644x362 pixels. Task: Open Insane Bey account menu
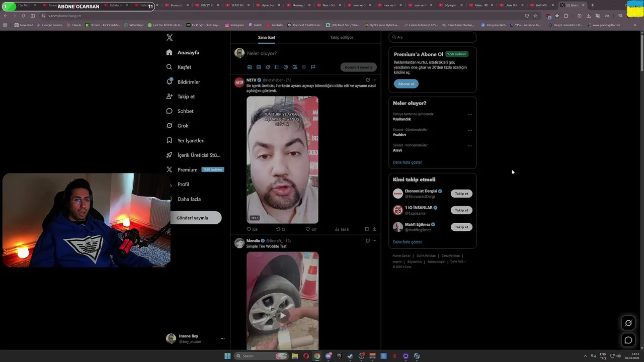point(195,338)
